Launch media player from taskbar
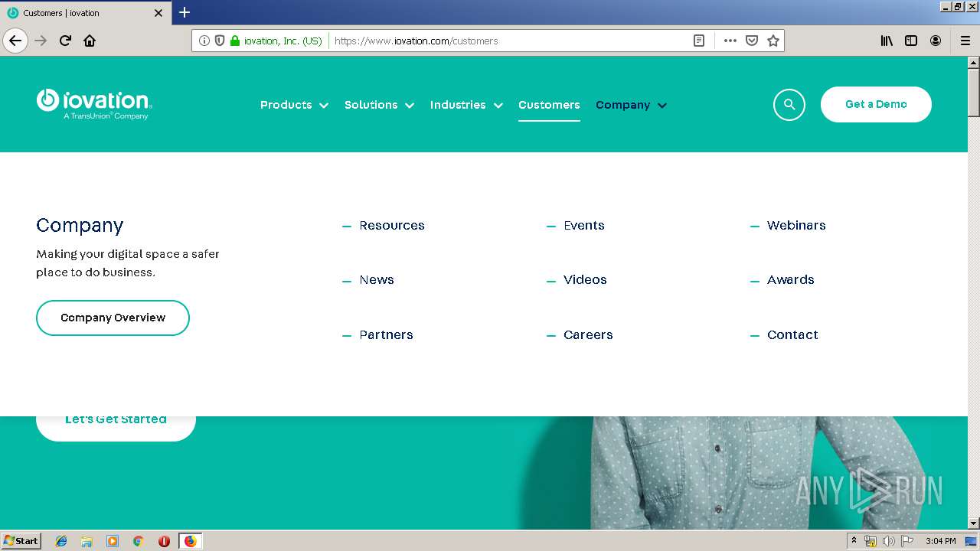The width and height of the screenshot is (980, 551). point(113,541)
